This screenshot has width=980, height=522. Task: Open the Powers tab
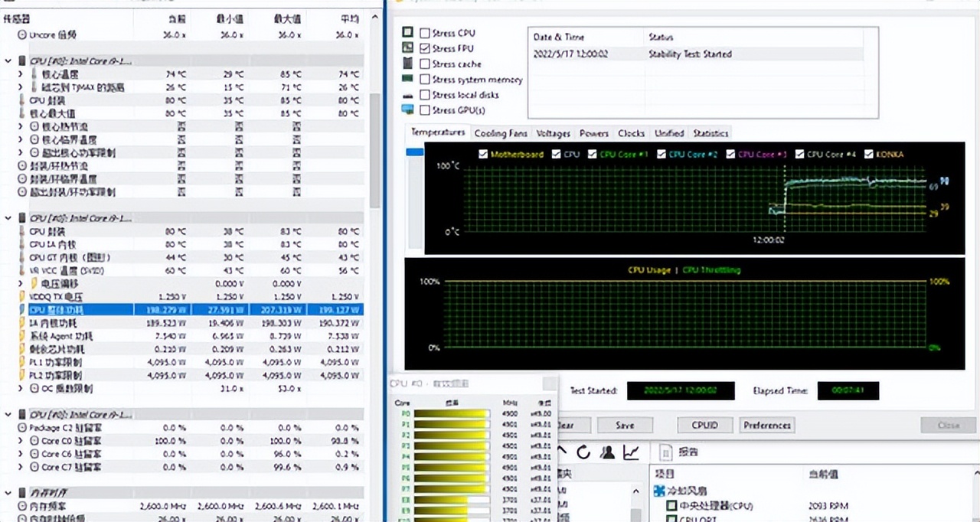click(594, 133)
